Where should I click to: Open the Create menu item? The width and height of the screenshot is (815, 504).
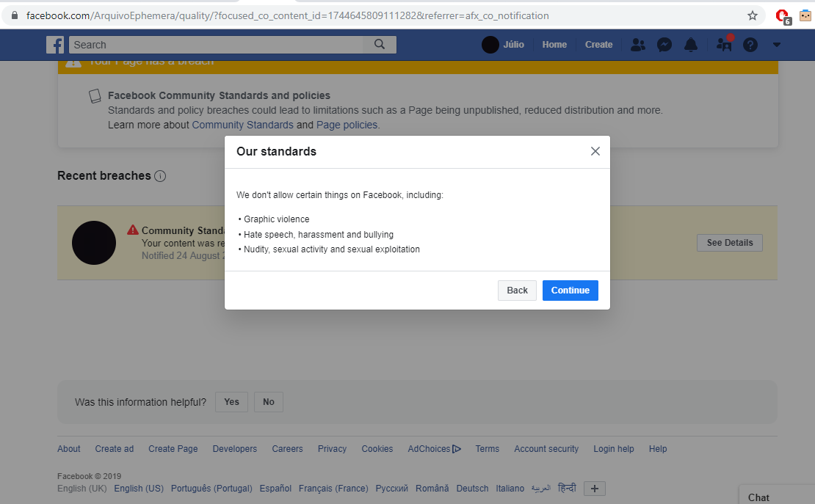[598, 45]
